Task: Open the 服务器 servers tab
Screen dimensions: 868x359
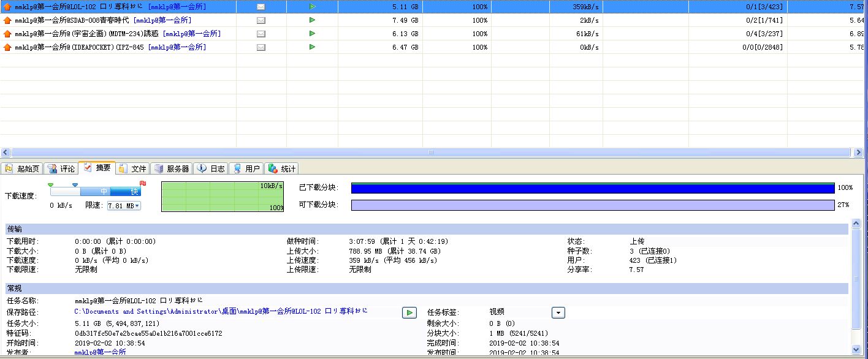Action: 172,168
